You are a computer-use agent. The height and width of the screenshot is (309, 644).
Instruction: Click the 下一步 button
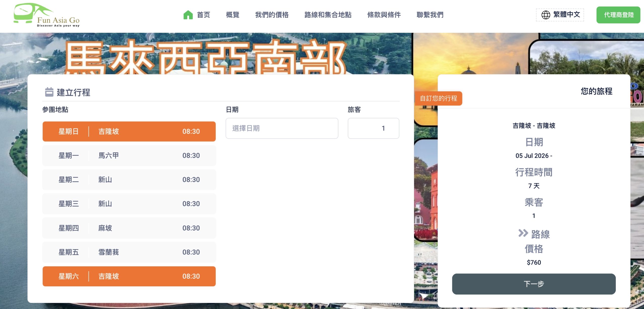[534, 284]
